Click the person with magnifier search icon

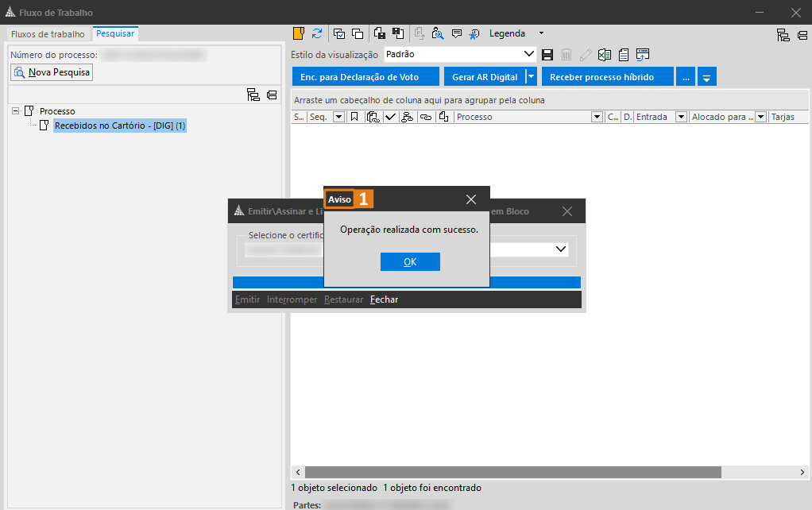(x=438, y=33)
